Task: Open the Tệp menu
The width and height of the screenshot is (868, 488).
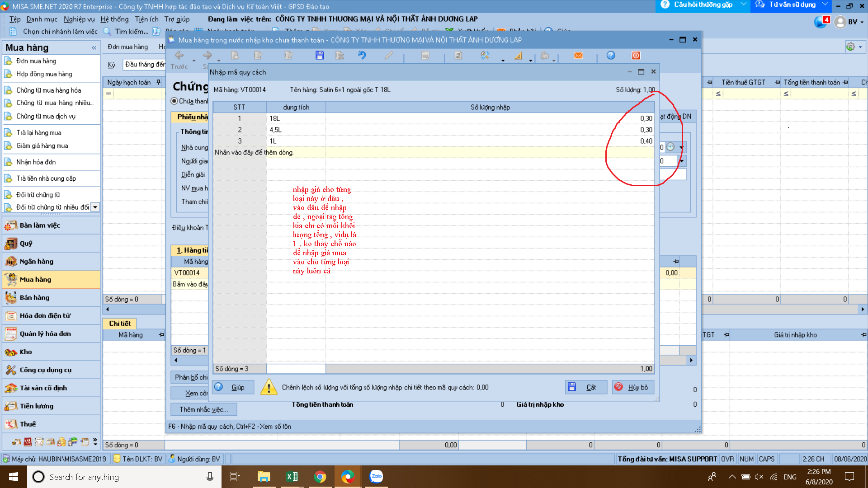Action: tap(15, 19)
